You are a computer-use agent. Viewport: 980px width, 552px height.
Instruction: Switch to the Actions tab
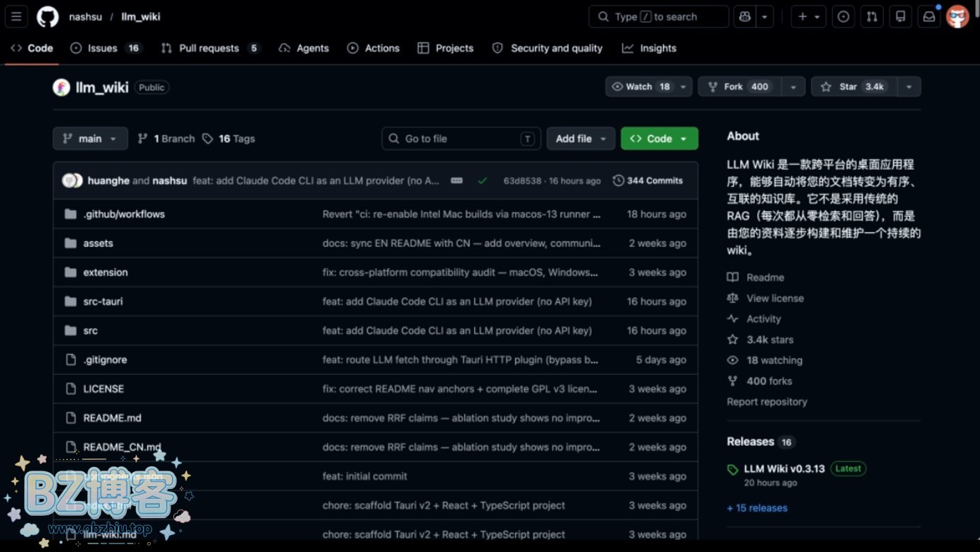click(x=374, y=48)
